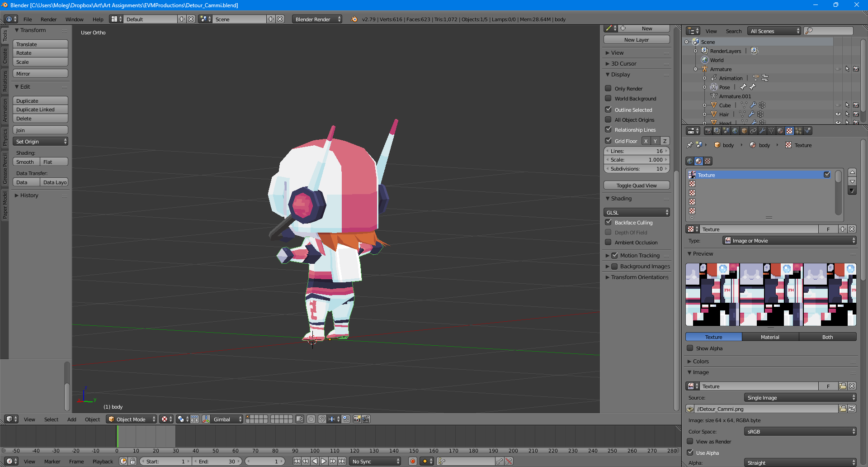This screenshot has height=467, width=868.
Task: Enable Ambient Occlusion checkbox
Action: 609,242
